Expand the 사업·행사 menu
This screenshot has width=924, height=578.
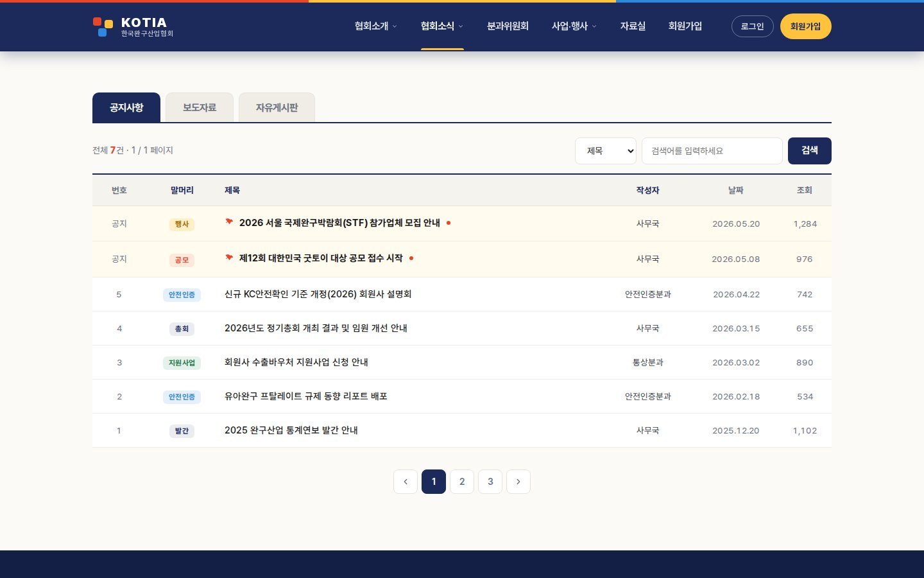point(574,26)
